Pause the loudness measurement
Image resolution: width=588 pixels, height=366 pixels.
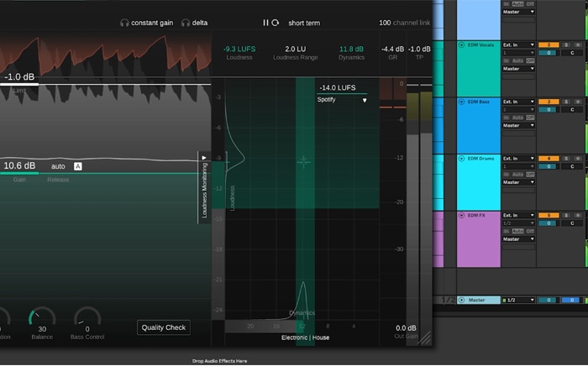pyautogui.click(x=265, y=23)
